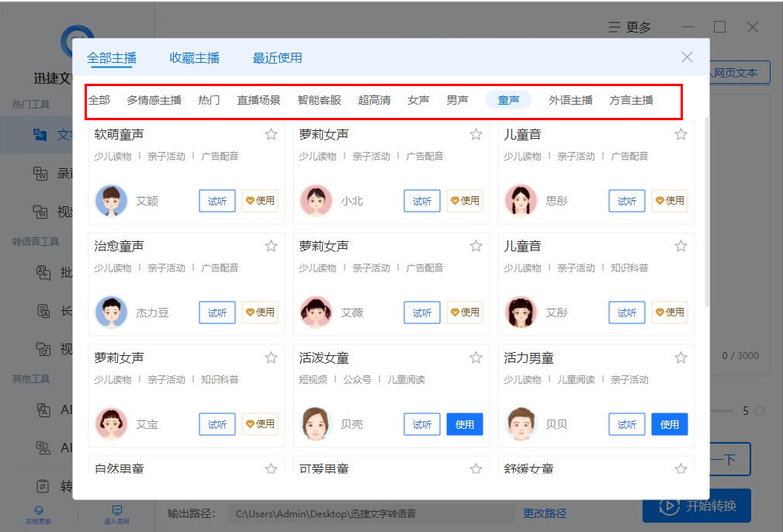783x532 pixels.
Task: Star the 儿童音 voice by 艾彤
Action: (681, 246)
